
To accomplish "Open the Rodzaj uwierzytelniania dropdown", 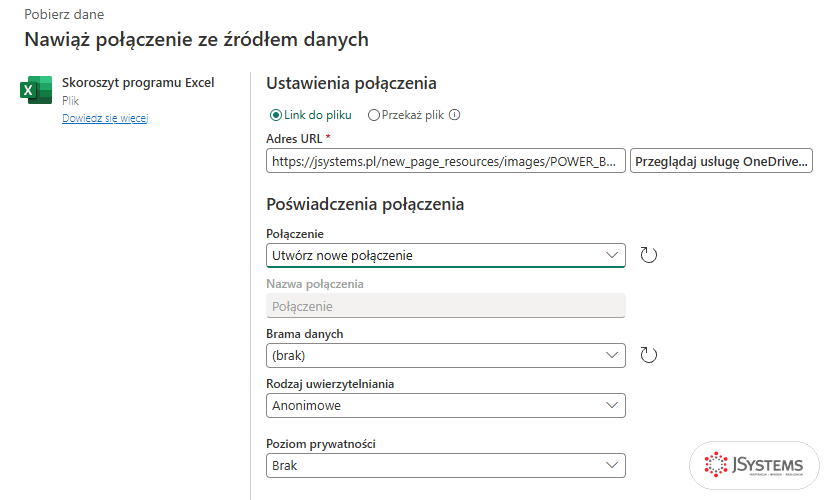I will [446, 406].
